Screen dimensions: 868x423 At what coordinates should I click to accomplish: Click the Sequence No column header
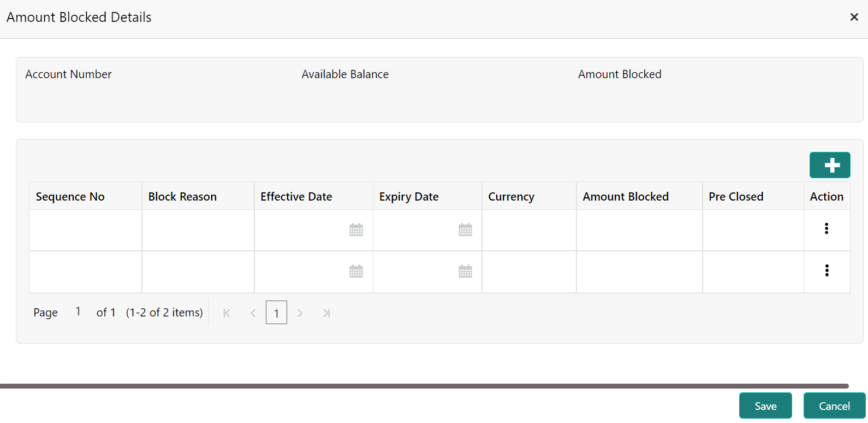point(70,197)
